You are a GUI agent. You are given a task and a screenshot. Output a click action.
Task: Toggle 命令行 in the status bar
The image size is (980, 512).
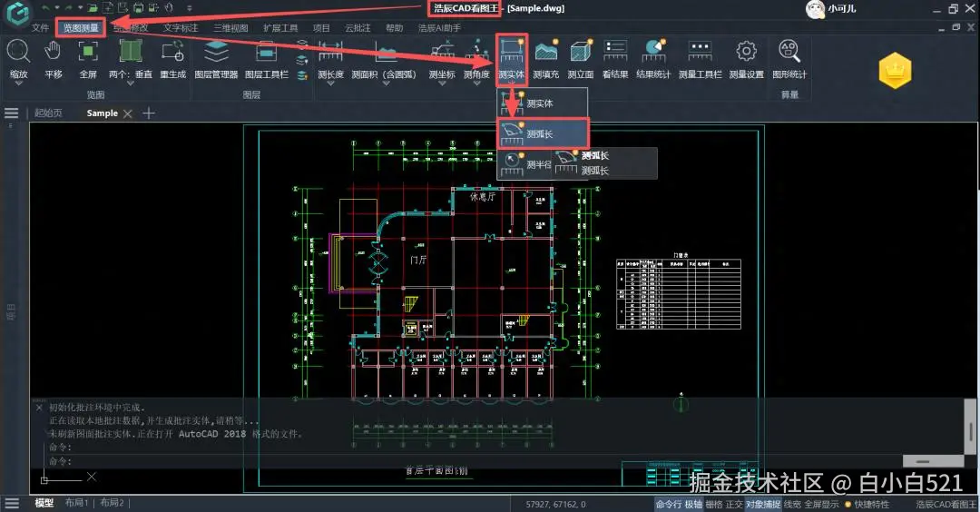pos(668,504)
